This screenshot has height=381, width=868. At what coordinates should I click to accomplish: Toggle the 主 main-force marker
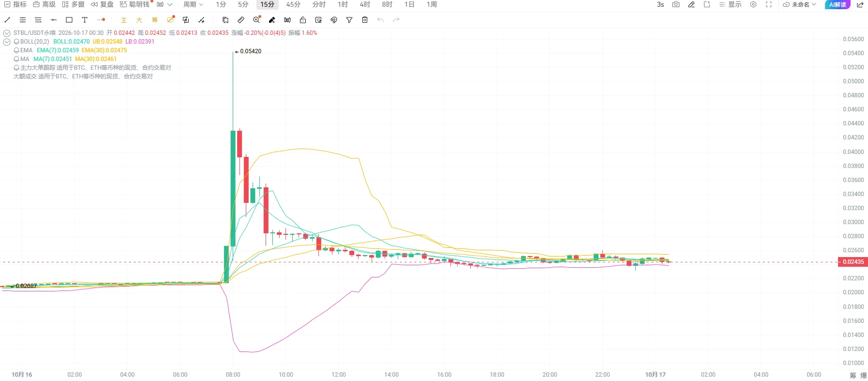click(124, 20)
